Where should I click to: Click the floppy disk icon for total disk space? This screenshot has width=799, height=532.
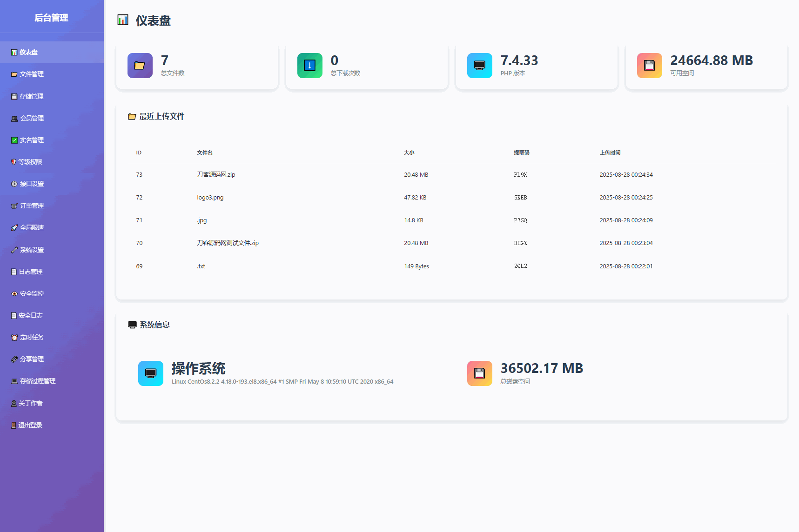(x=479, y=373)
